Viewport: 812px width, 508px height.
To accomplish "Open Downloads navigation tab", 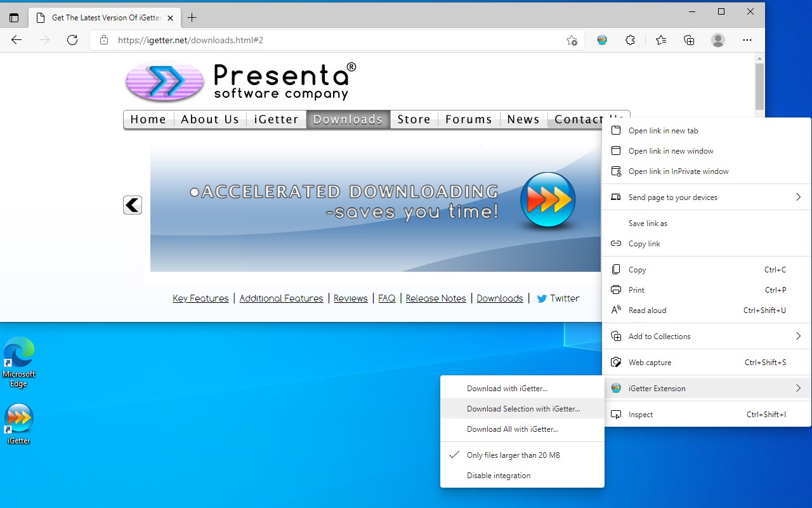I will pos(348,119).
